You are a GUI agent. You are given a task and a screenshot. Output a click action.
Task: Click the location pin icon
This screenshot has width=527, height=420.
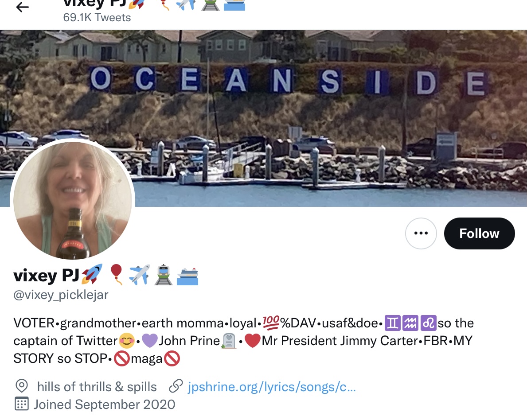click(22, 386)
